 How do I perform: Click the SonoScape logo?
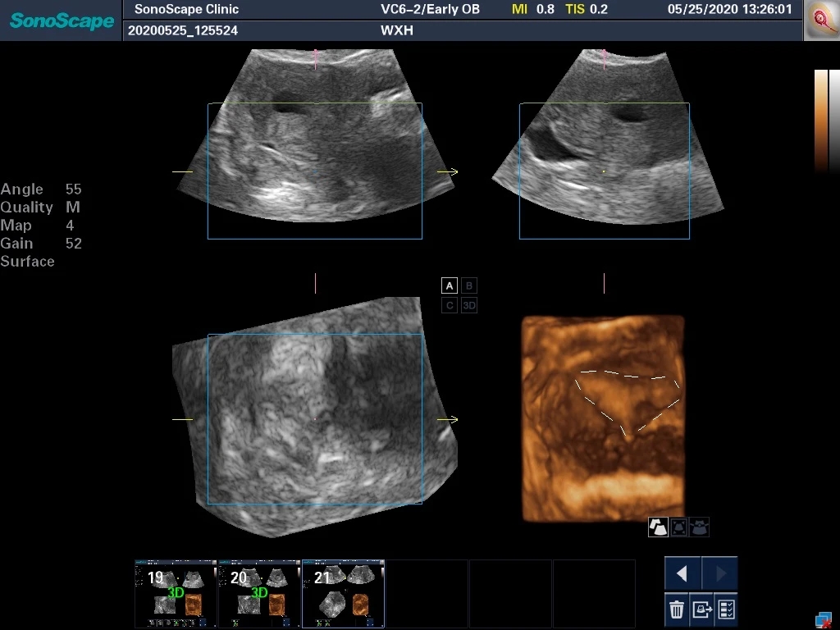pos(62,21)
